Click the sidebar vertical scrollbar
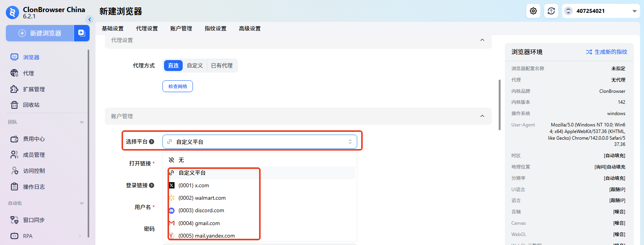This screenshot has height=245, width=644. click(88, 143)
